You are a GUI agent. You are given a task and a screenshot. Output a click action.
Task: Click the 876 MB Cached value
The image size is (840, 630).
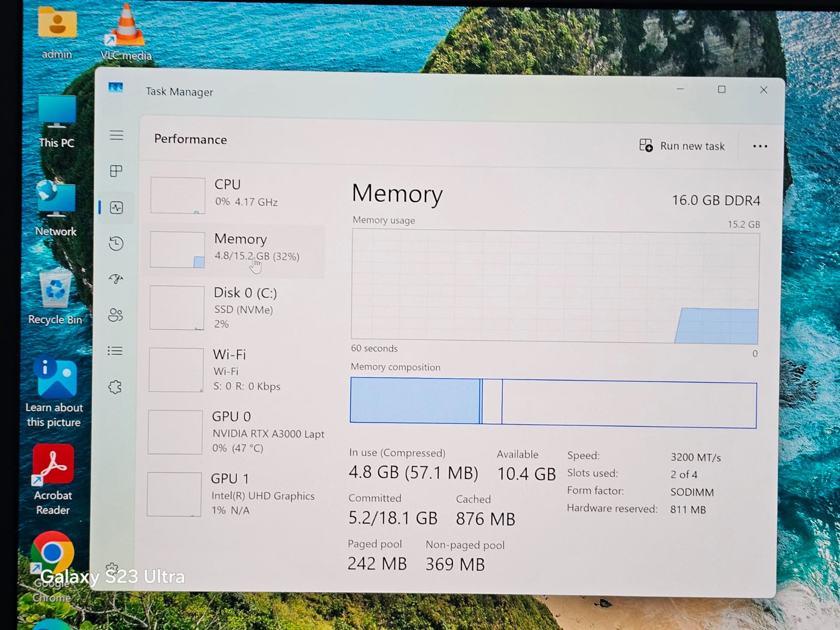pyautogui.click(x=486, y=519)
